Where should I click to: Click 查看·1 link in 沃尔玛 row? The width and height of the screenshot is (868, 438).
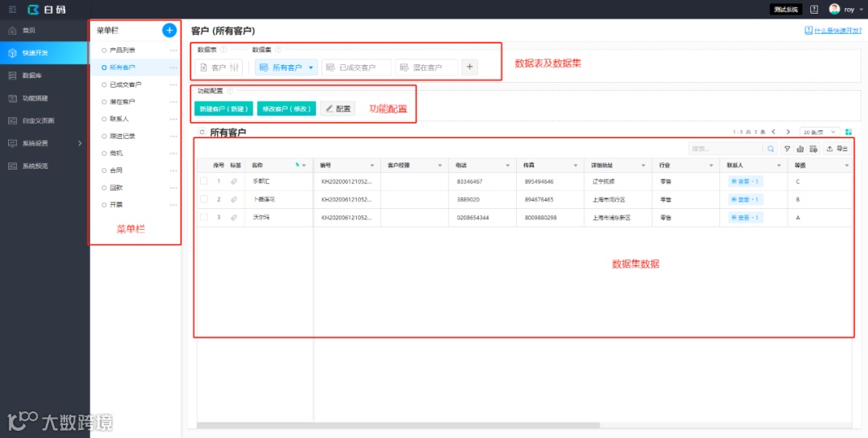[x=745, y=218]
